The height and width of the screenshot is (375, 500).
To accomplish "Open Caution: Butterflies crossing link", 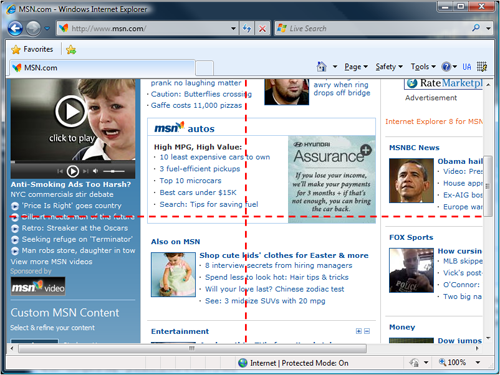I will (x=201, y=94).
